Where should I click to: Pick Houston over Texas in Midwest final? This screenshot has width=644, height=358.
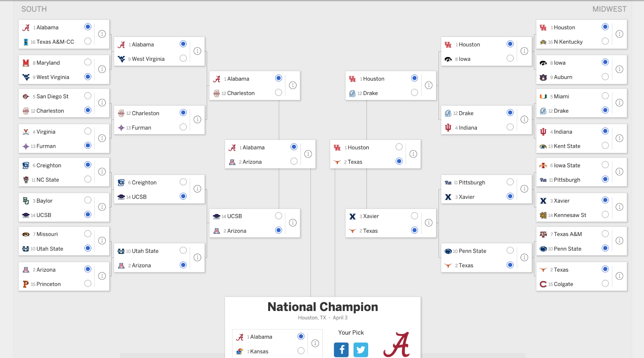(399, 147)
